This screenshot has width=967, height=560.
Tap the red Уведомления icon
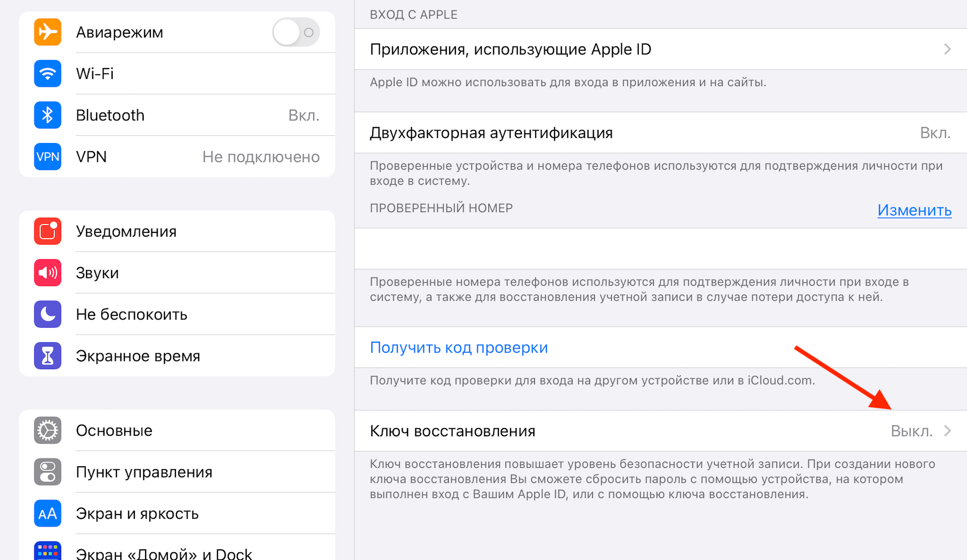click(47, 231)
